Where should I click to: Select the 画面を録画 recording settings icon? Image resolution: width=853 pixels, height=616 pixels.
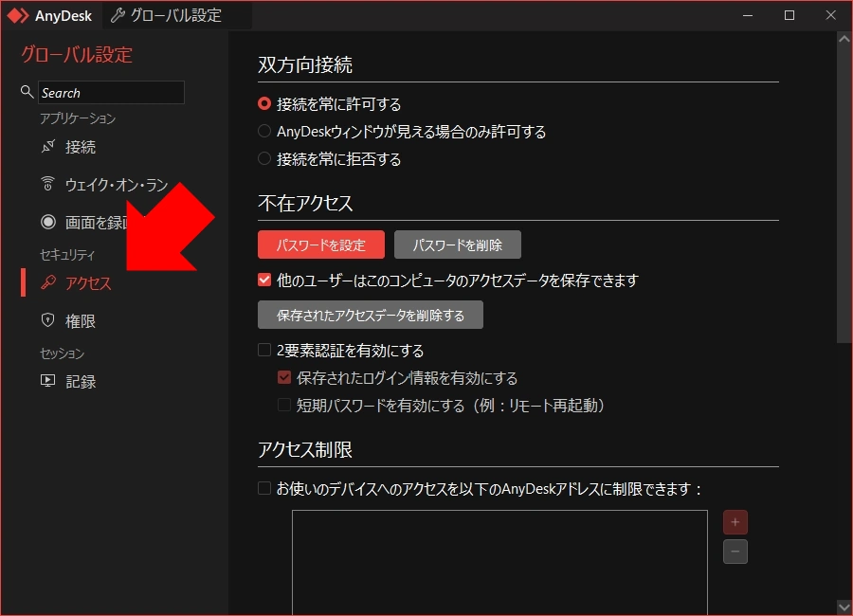click(x=47, y=222)
